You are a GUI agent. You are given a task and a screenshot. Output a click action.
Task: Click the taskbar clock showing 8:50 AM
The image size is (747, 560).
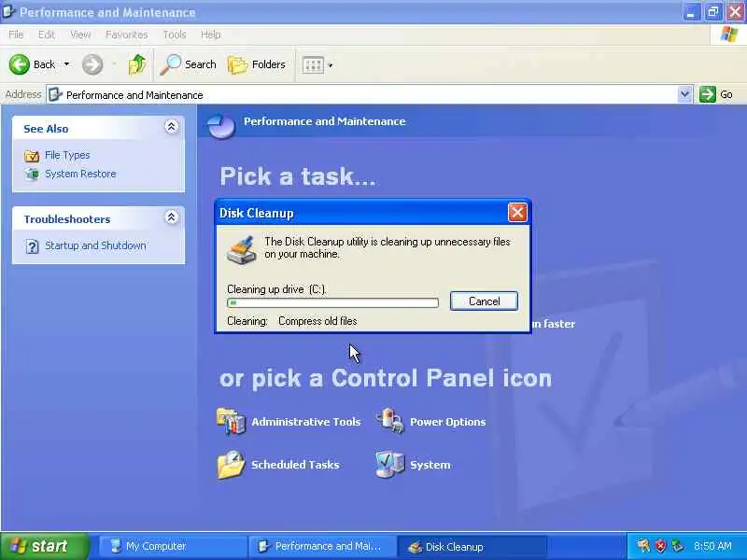712,546
